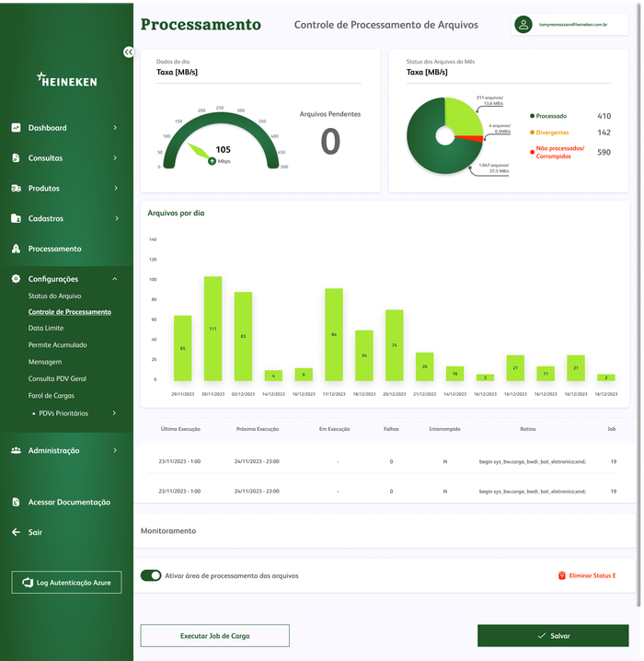The width and height of the screenshot is (644, 661).
Task: Click the Próxima Execução column header
Action: [x=258, y=429]
